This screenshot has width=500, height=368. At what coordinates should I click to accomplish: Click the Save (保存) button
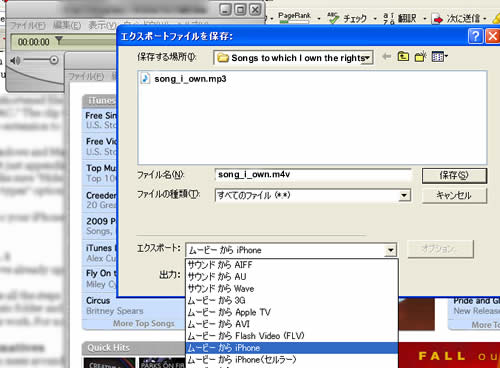pyautogui.click(x=454, y=176)
